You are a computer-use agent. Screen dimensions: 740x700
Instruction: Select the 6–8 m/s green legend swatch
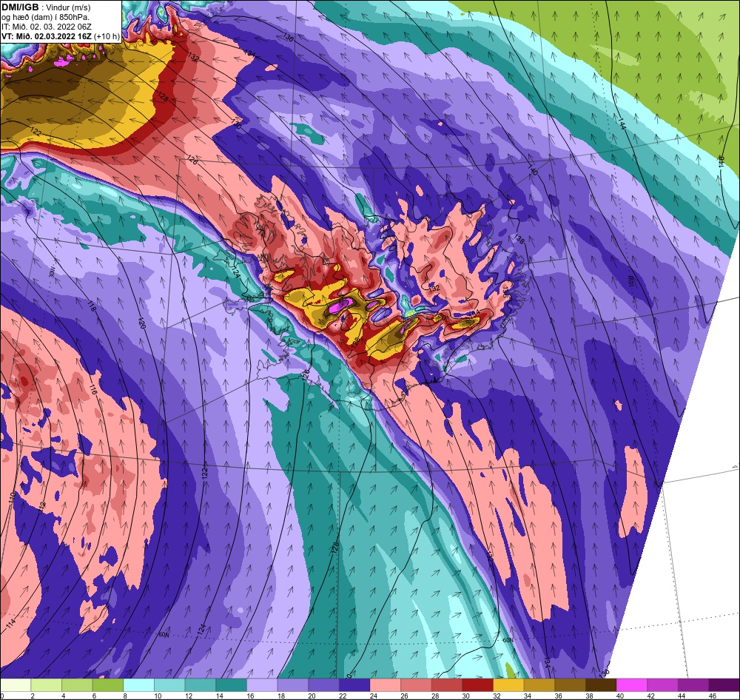click(108, 685)
